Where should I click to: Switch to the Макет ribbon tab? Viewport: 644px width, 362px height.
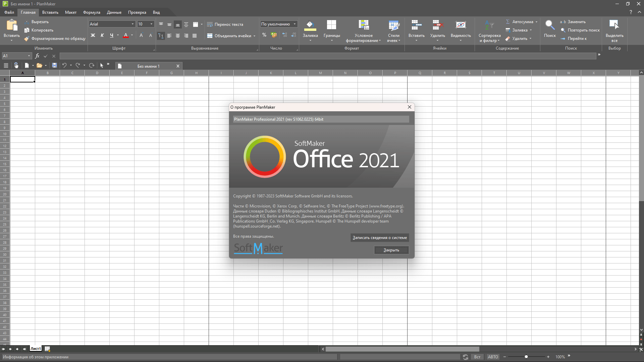click(70, 12)
